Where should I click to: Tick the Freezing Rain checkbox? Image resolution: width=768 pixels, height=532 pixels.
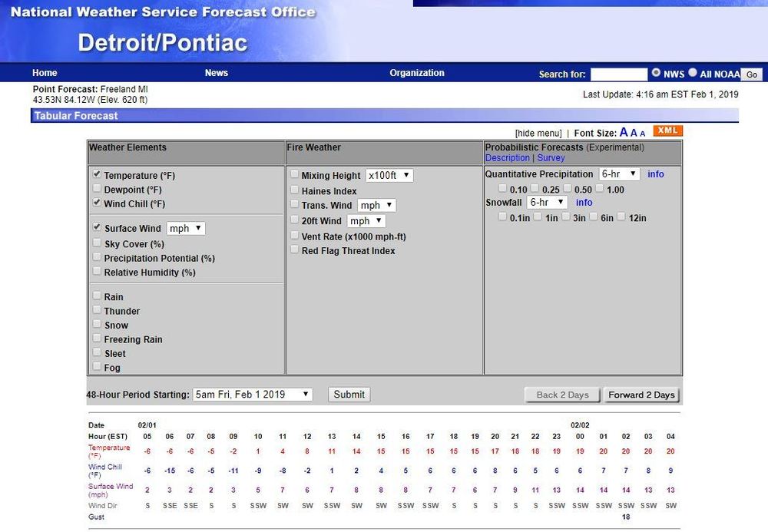tap(97, 338)
